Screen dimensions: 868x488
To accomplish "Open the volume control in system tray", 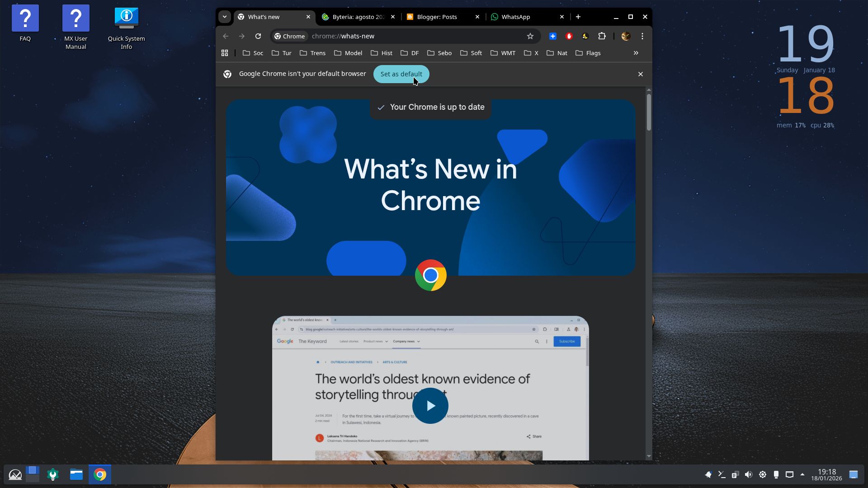I will [x=749, y=474].
